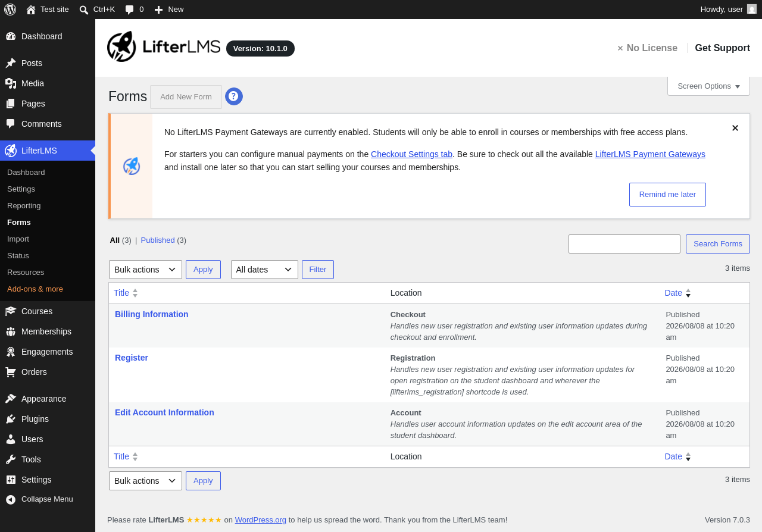Image resolution: width=762 pixels, height=532 pixels.
Task: Click the Version: 10.1.0 badge
Action: 260,49
